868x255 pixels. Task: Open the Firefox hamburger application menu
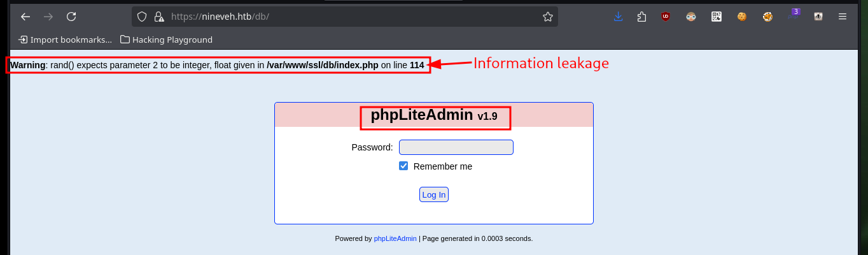843,17
